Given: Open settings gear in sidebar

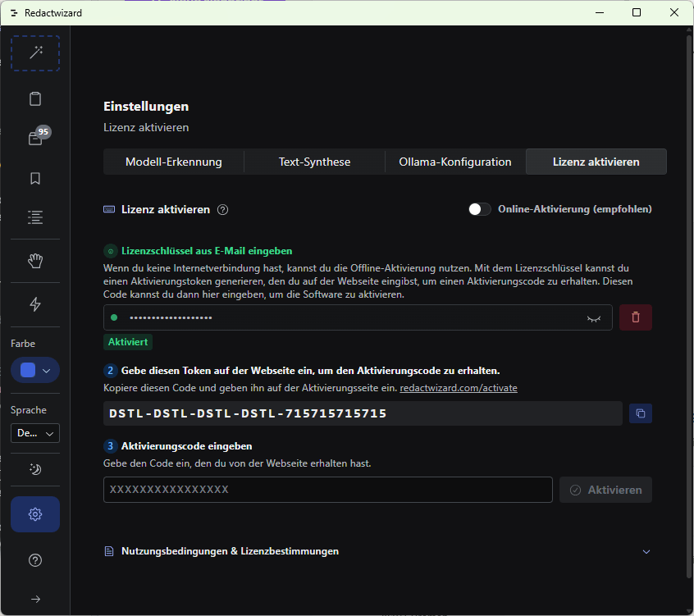Looking at the screenshot, I should (35, 514).
